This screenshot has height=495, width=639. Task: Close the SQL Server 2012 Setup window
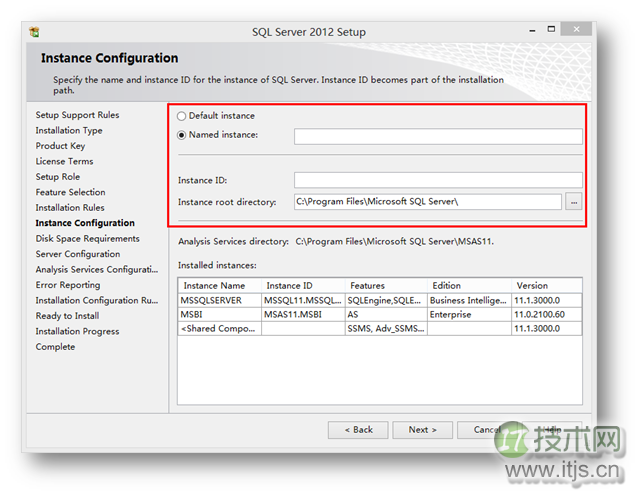(576, 29)
